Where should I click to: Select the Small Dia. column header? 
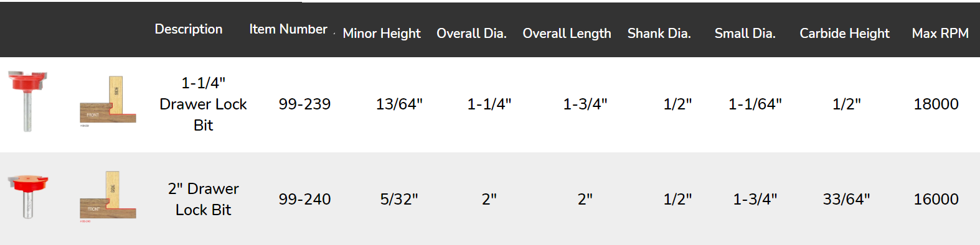pyautogui.click(x=745, y=34)
